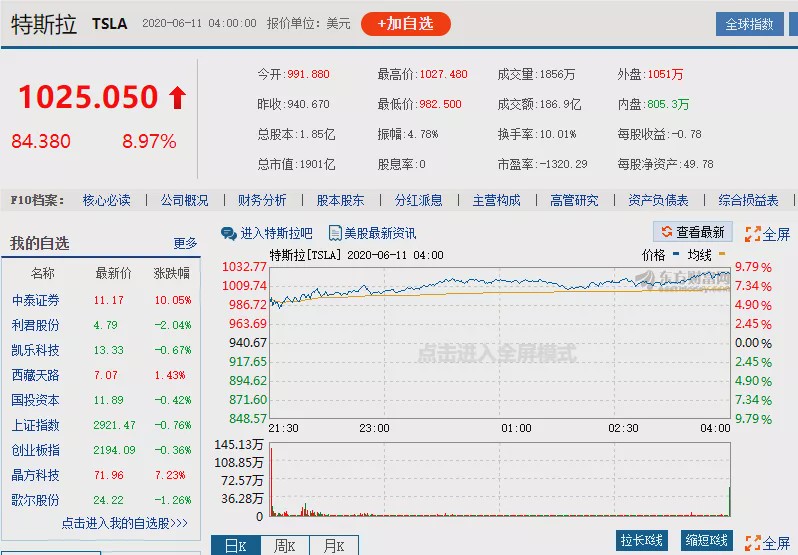Open 西藏天路 in the watchlist
This screenshot has width=798, height=555.
36,375
